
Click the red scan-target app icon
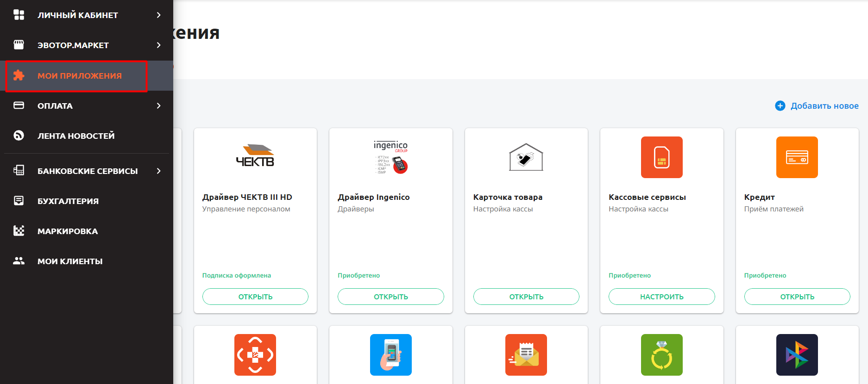[x=255, y=355]
